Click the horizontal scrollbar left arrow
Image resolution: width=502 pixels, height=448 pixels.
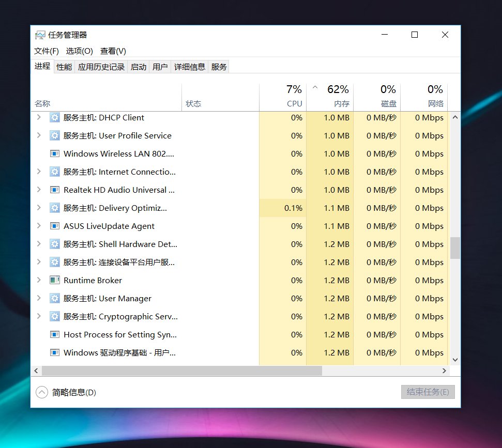tap(36, 370)
